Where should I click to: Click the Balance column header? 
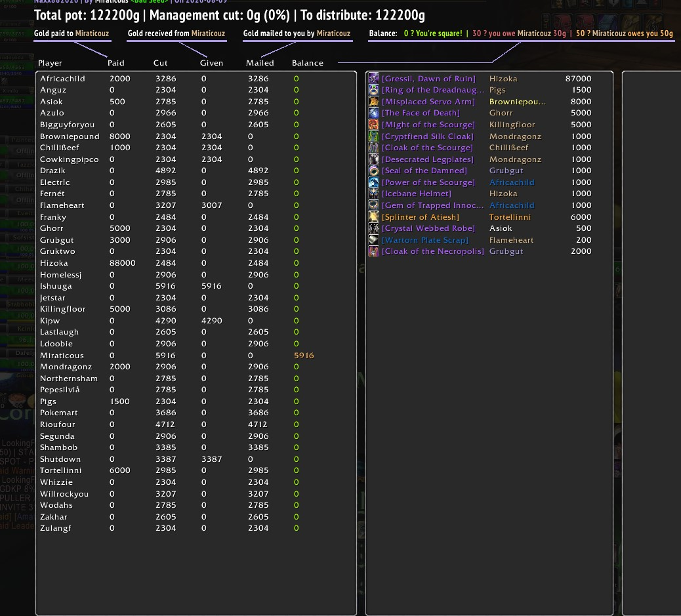308,63
